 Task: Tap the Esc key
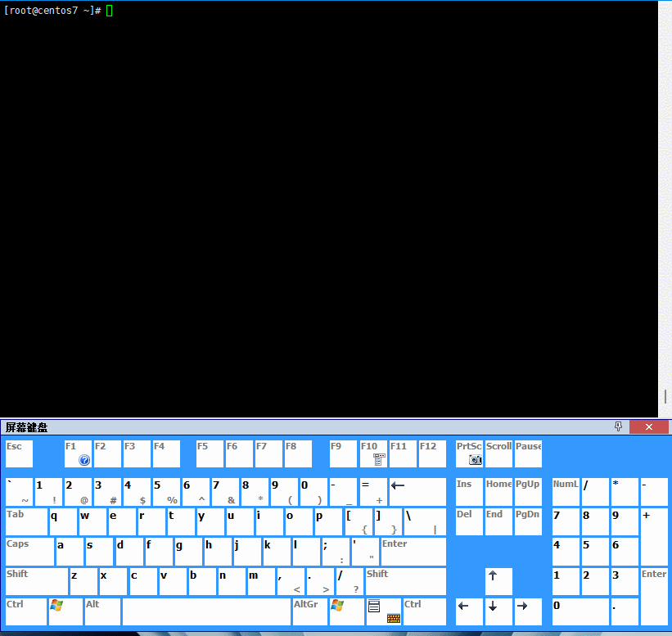19,453
